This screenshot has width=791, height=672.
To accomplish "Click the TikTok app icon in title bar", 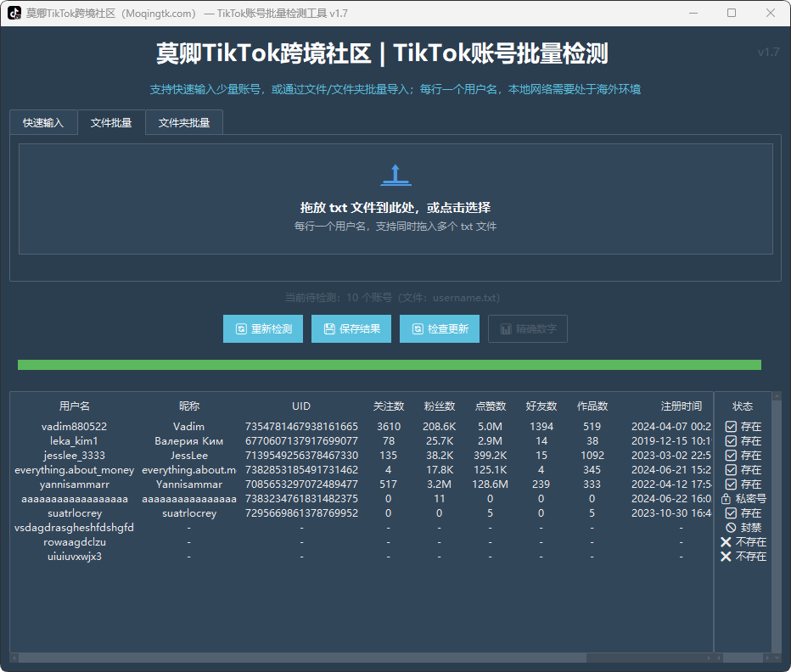I will pyautogui.click(x=14, y=13).
